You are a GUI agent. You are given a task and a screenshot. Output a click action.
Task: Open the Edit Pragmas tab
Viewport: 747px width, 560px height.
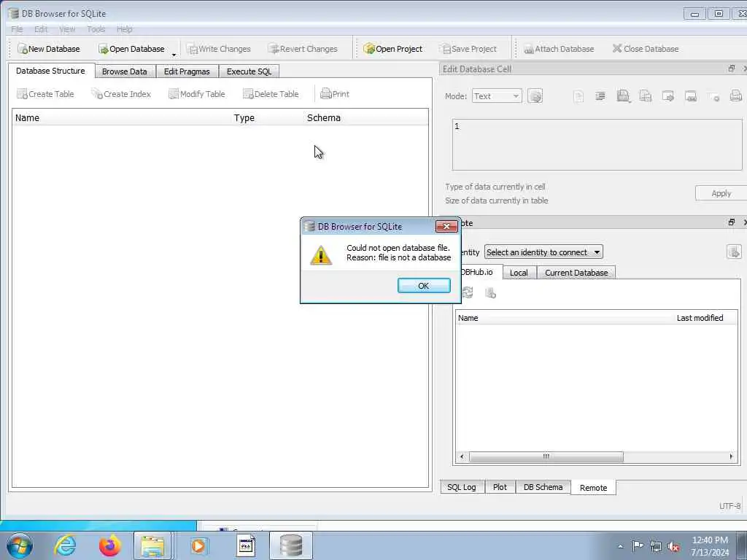pos(187,71)
